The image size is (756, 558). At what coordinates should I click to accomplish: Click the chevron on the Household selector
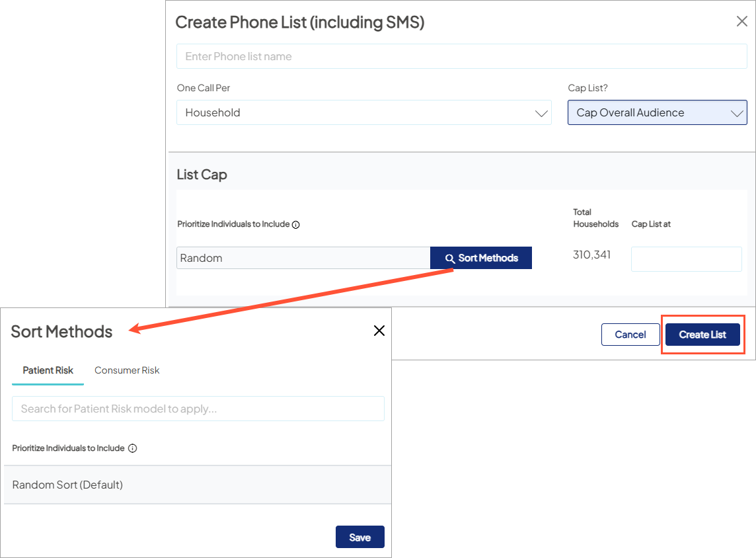541,112
